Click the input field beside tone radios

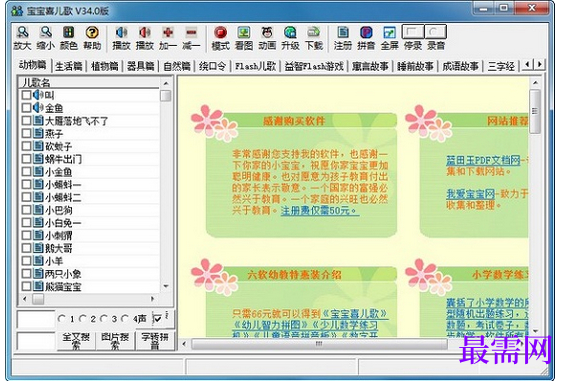(x=36, y=319)
